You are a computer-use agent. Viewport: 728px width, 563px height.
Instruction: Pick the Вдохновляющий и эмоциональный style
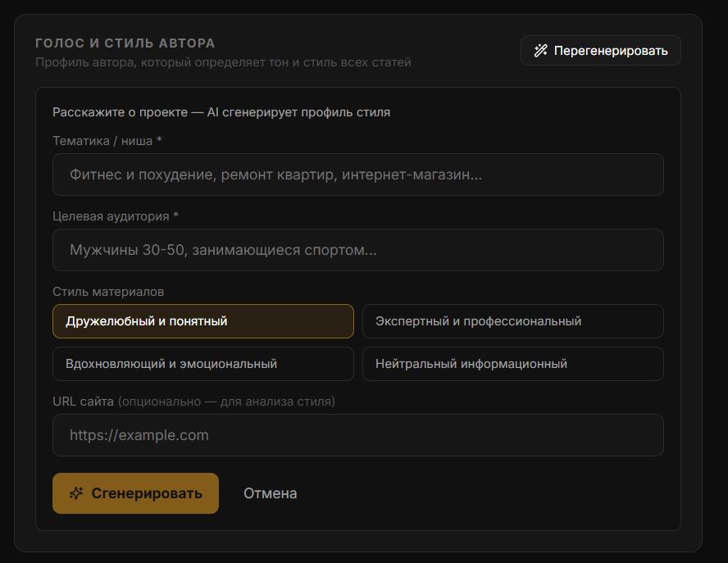click(202, 364)
